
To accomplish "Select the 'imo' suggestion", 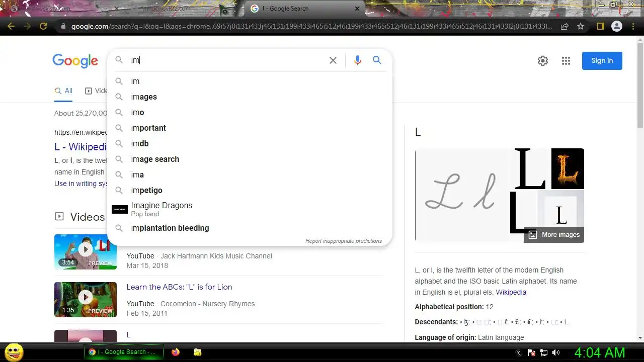I will [250, 112].
